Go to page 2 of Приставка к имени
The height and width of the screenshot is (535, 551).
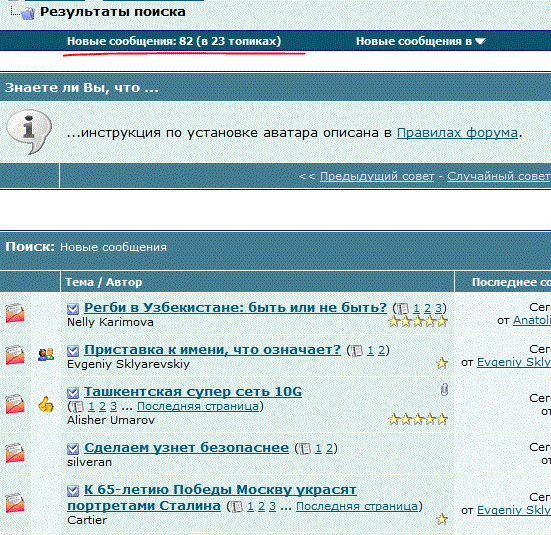click(381, 350)
